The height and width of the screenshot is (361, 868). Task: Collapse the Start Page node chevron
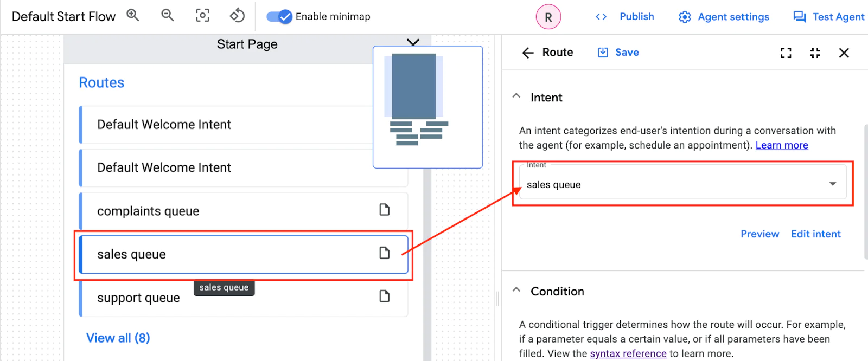click(413, 42)
